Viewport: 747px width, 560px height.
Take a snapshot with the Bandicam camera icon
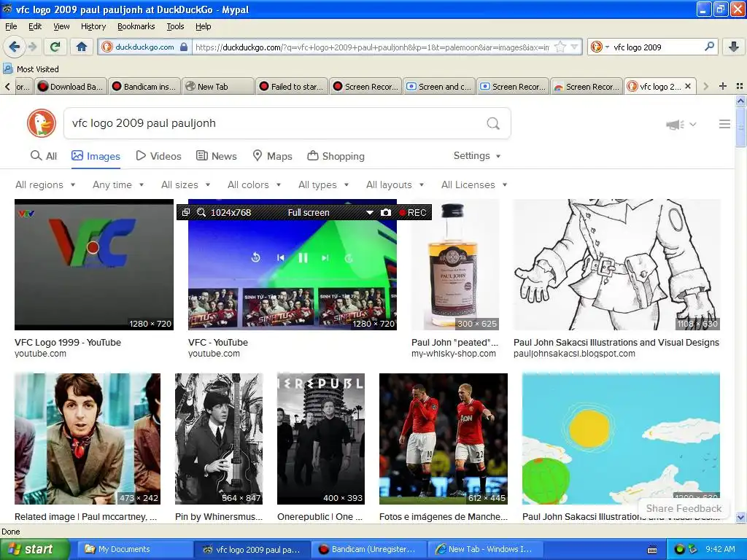pyautogui.click(x=385, y=212)
